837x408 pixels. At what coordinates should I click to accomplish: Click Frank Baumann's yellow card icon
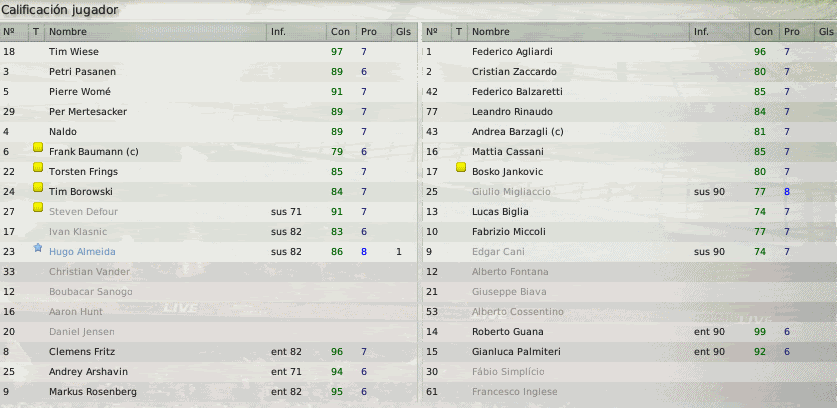pyautogui.click(x=38, y=147)
